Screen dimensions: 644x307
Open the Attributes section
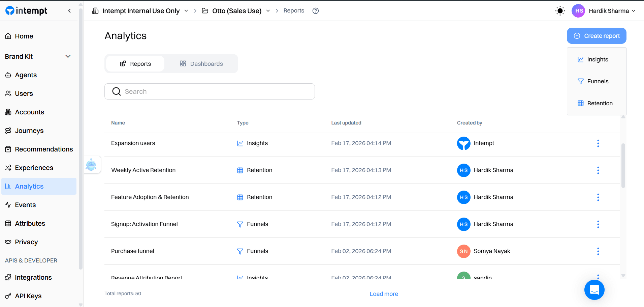[x=8, y=223]
